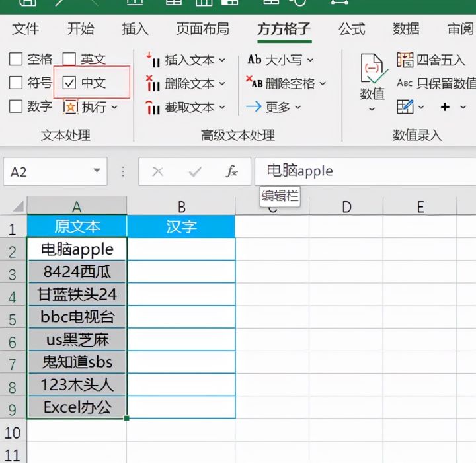Click the formula bar cancel X
This screenshot has width=476, height=463.
(x=158, y=172)
